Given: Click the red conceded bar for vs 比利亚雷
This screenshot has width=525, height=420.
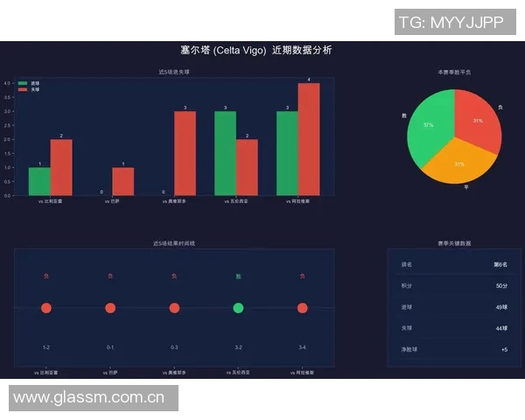Looking at the screenshot, I should click(x=61, y=167).
